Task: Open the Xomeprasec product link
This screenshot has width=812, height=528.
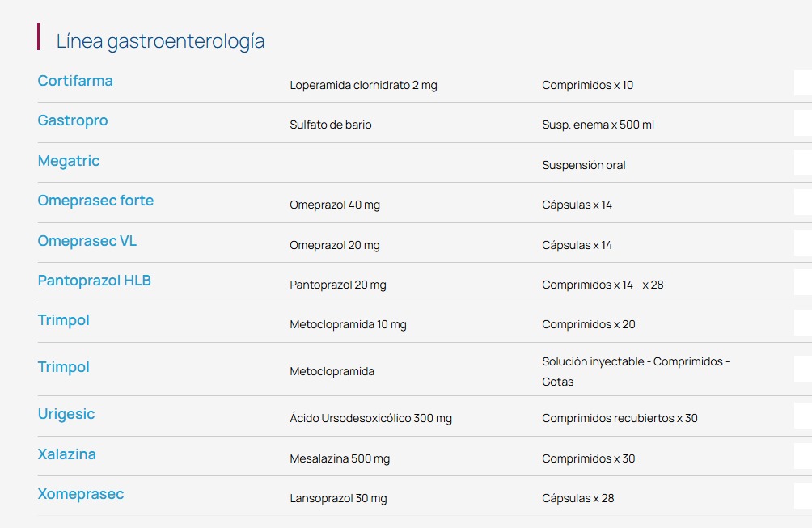Action: click(x=80, y=494)
